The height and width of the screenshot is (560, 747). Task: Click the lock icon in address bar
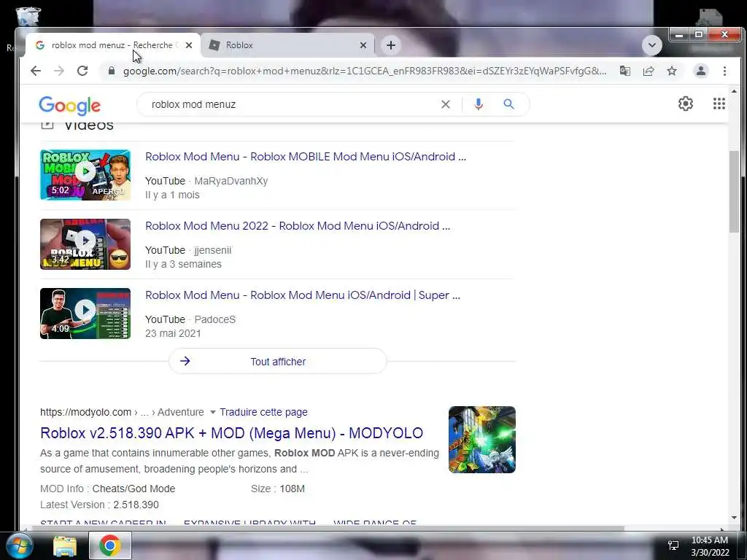click(x=112, y=71)
